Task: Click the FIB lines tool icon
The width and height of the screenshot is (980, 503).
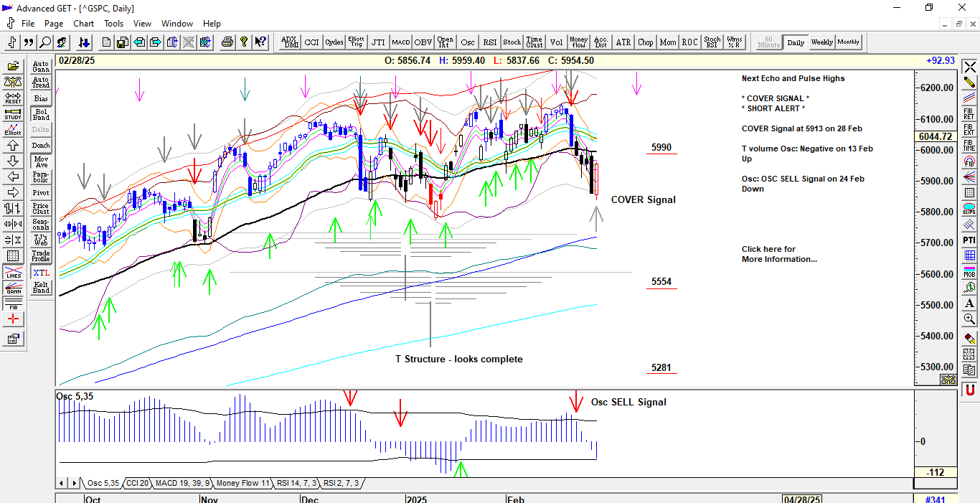Action: (x=13, y=304)
